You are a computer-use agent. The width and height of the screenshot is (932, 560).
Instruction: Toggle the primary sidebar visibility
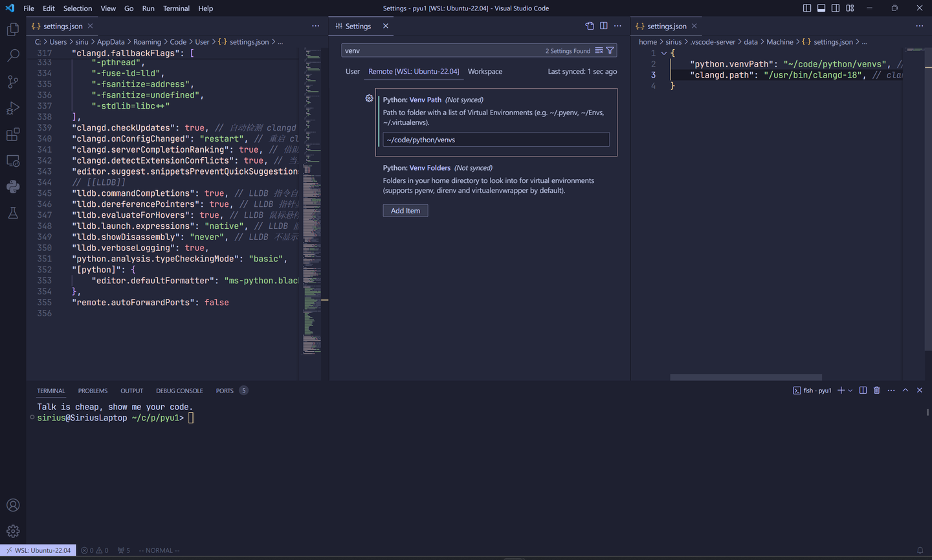(x=806, y=8)
